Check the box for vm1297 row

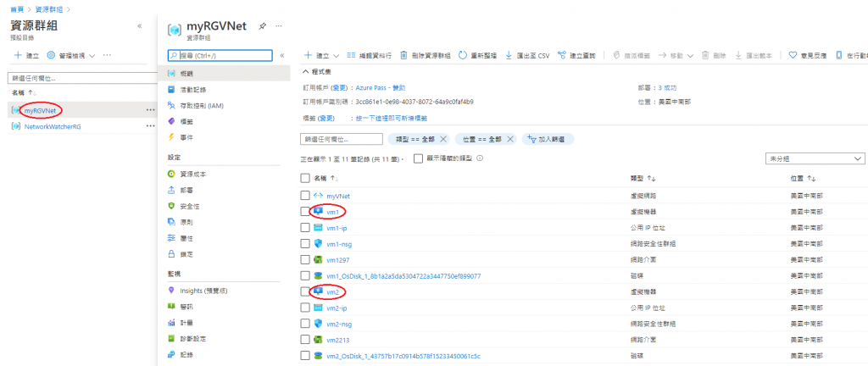[304, 260]
